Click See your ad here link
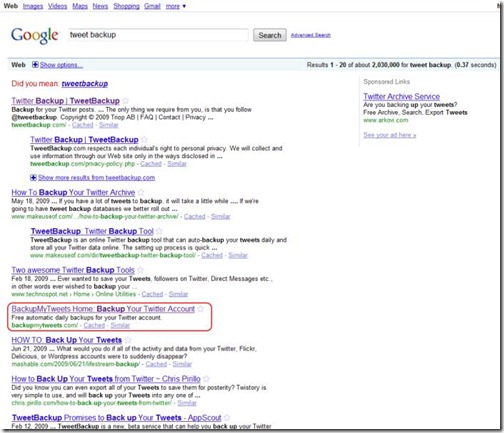Viewport: 504px width, 433px height. (x=390, y=135)
